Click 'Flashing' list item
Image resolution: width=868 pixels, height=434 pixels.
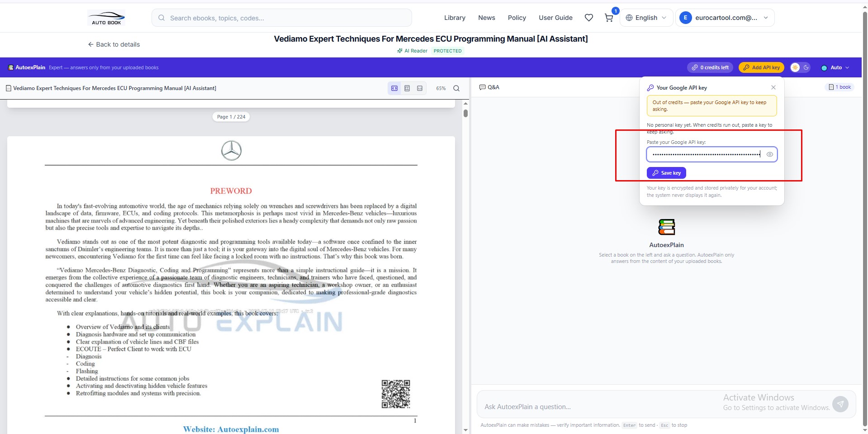[86, 371]
